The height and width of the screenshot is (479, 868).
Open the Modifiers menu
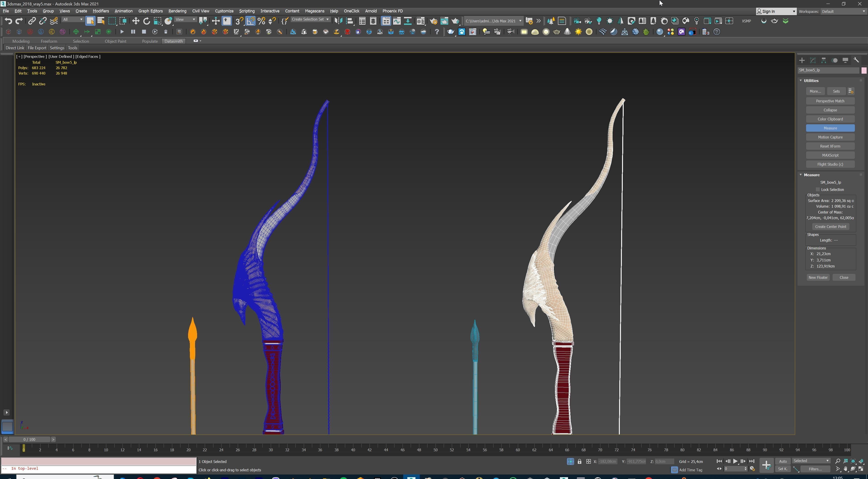[x=100, y=11]
